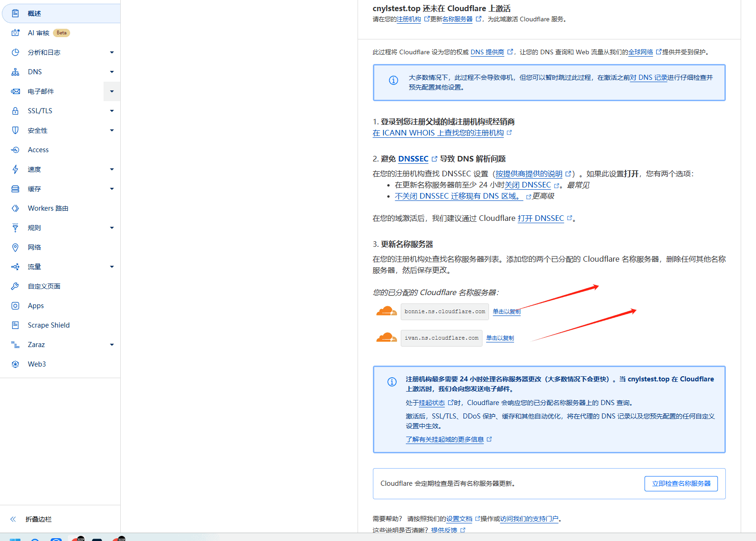Viewport: 756px width, 541px height.
Task: Open the SSL/TLS section
Action: pos(40,110)
